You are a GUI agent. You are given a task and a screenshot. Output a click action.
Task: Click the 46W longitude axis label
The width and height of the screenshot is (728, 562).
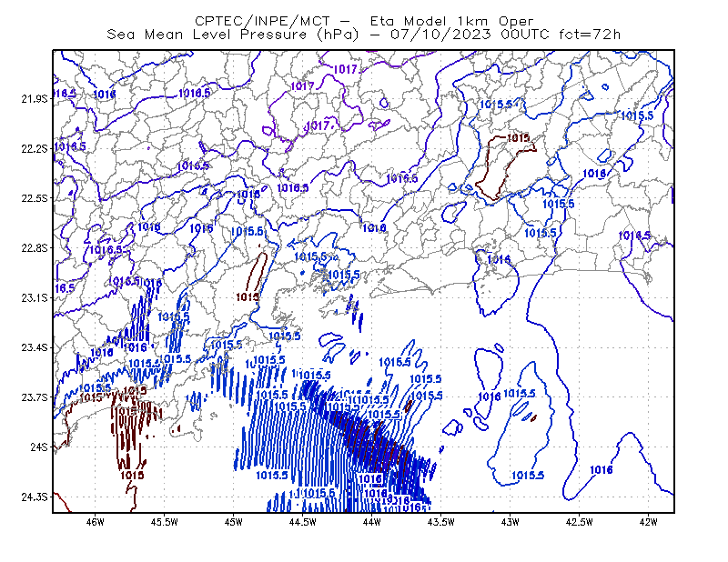click(96, 522)
